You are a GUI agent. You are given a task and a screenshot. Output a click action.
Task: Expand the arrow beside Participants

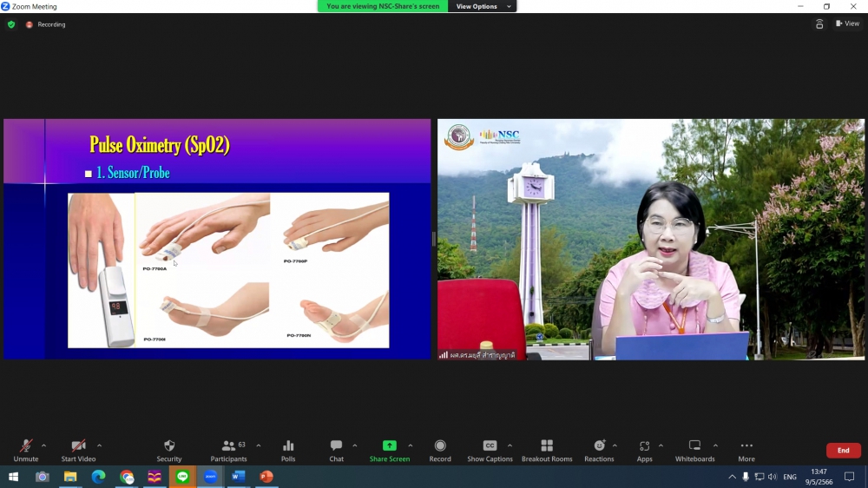point(259,445)
